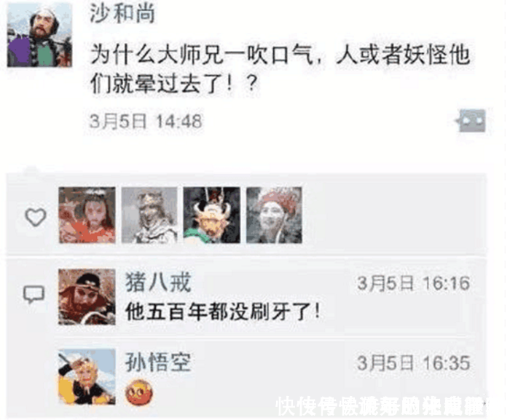Open second liker avatar with silver crown
The width and height of the screenshot is (510, 420).
pyautogui.click(x=149, y=215)
